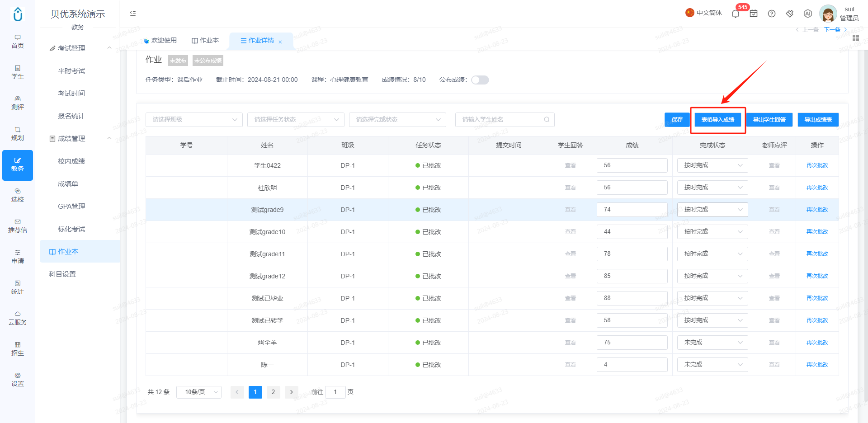Go to 首页 in left sidebar

coord(18,42)
